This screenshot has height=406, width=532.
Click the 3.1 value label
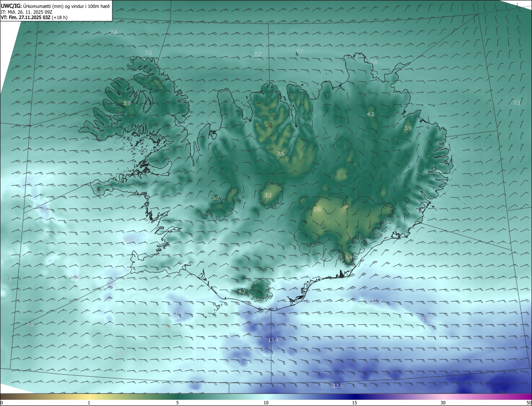(x=268, y=196)
